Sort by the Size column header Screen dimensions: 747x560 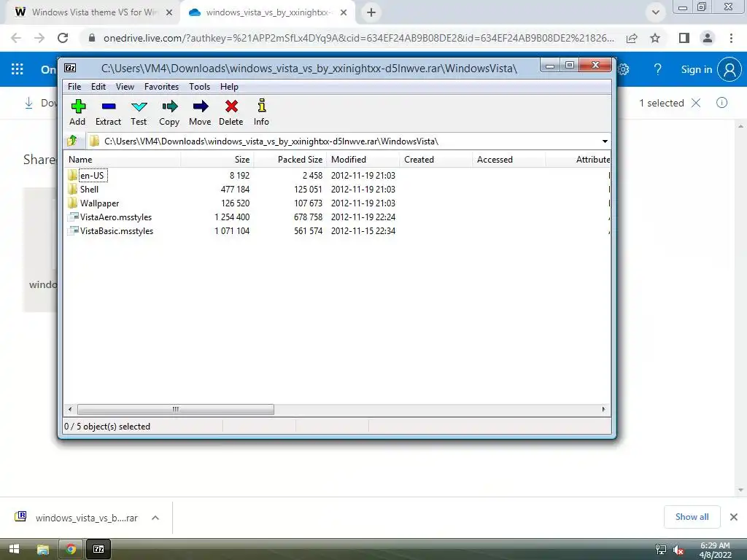click(x=217, y=160)
